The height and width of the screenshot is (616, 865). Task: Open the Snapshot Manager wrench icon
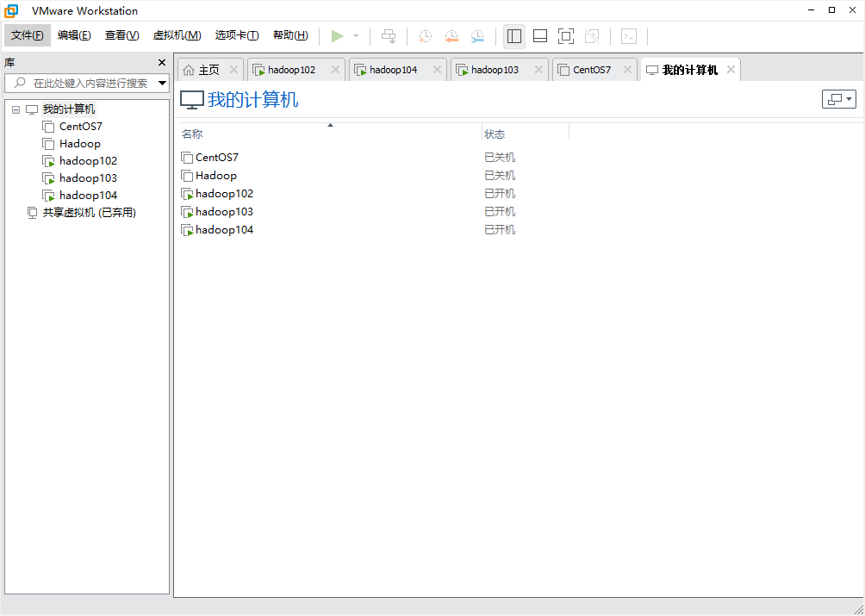[477, 36]
